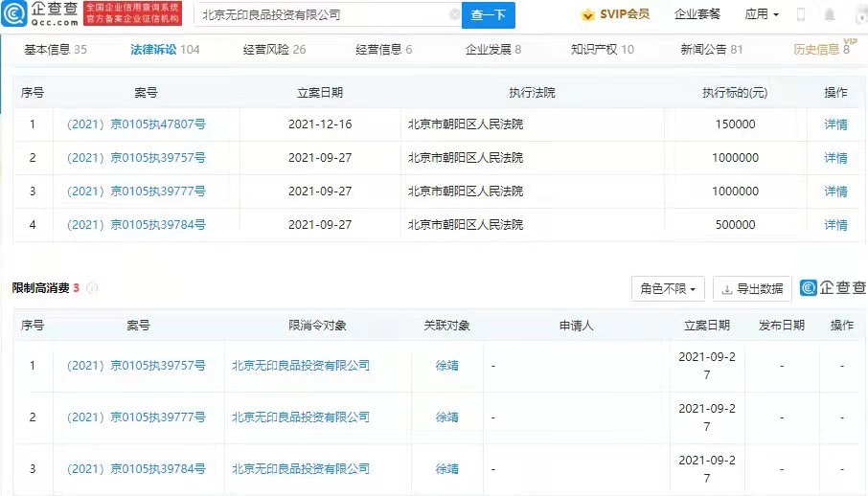This screenshot has width=868, height=496.
Task: Open 详情 for case 执39757号
Action: click(x=835, y=158)
